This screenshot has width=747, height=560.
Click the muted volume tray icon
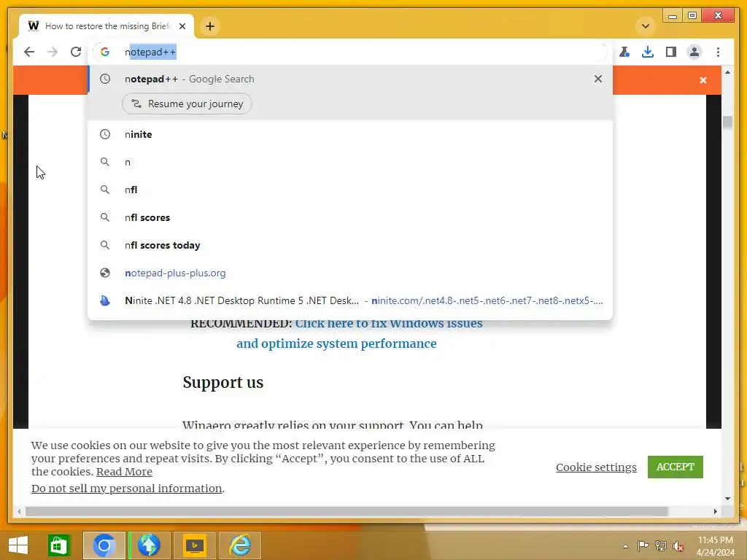(678, 546)
